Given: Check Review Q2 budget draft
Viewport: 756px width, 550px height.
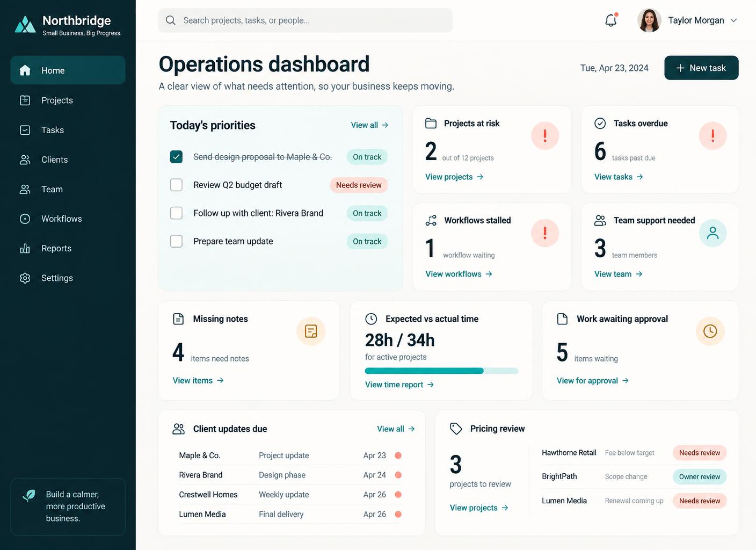Looking at the screenshot, I should 176,185.
